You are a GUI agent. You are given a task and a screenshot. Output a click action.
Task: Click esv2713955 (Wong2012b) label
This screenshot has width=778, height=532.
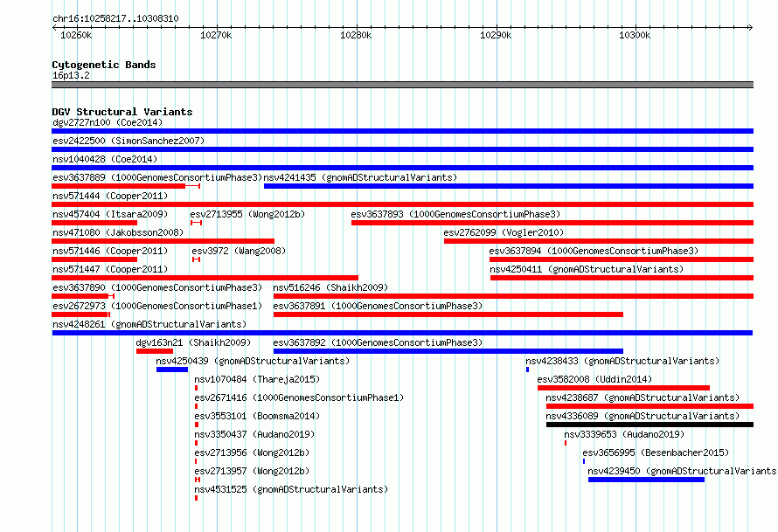[x=247, y=214]
